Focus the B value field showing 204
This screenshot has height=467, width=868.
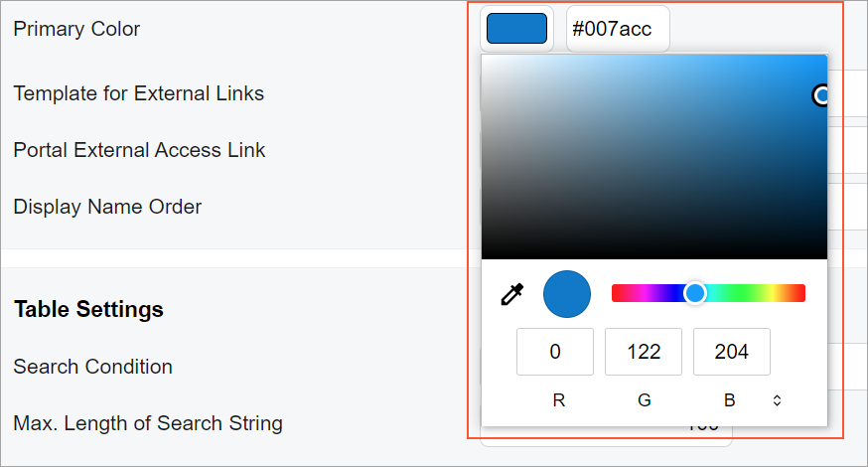point(731,352)
